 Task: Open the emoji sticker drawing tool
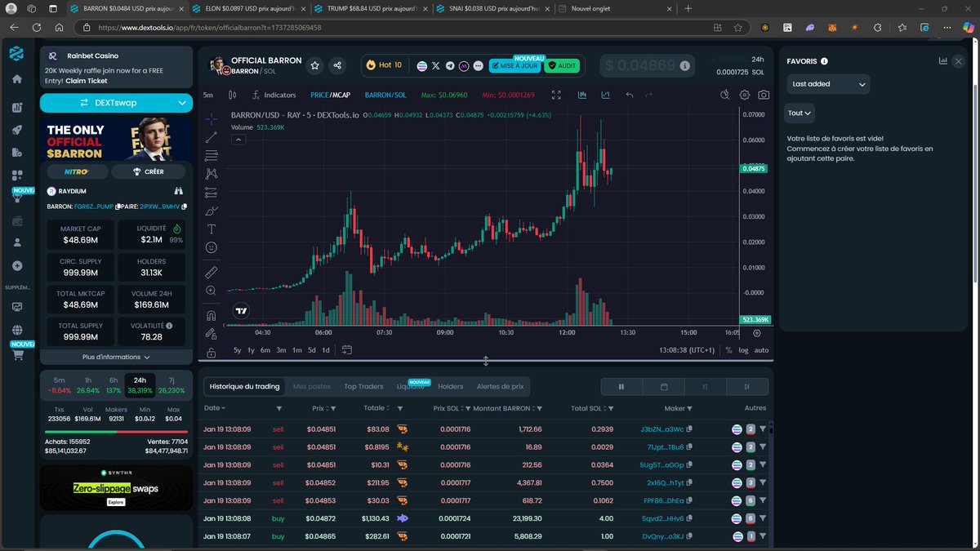(x=211, y=247)
